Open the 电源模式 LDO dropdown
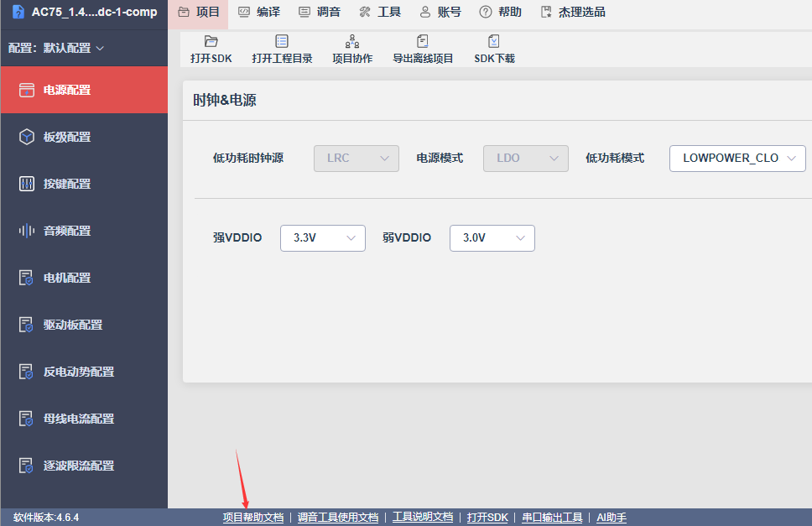 [526, 159]
